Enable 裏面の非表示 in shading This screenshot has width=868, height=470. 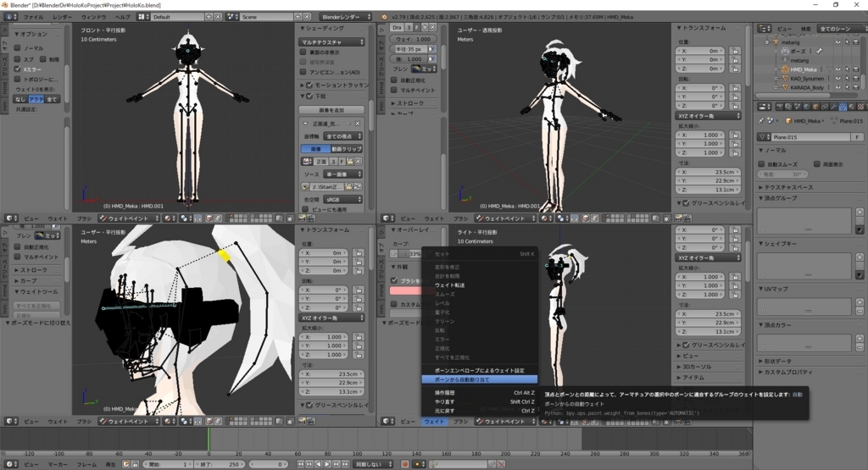pyautogui.click(x=303, y=52)
